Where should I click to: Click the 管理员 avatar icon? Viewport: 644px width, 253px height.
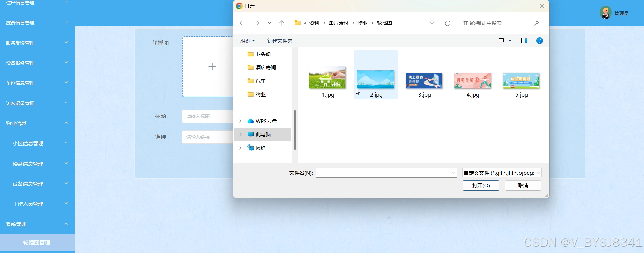[x=605, y=13]
